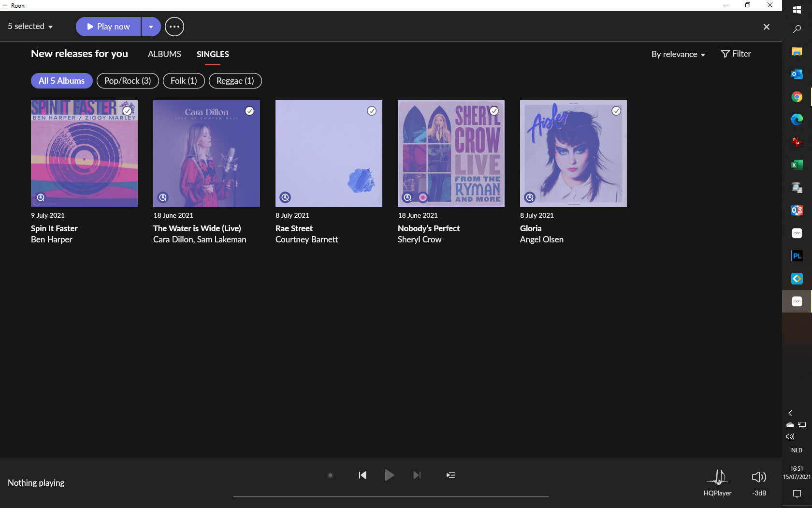Deselect the Gloria checkmark
The width and height of the screenshot is (812, 508).
click(x=616, y=111)
